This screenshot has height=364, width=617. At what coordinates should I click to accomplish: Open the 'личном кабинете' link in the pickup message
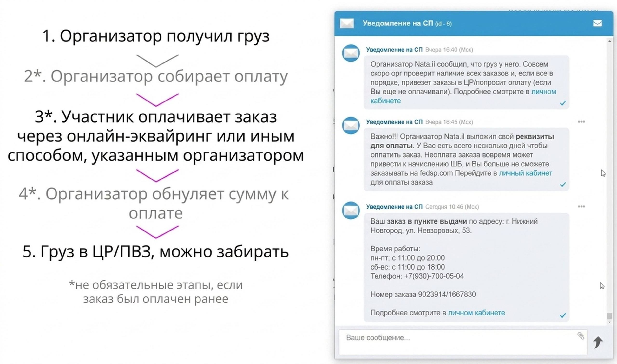[476, 313]
